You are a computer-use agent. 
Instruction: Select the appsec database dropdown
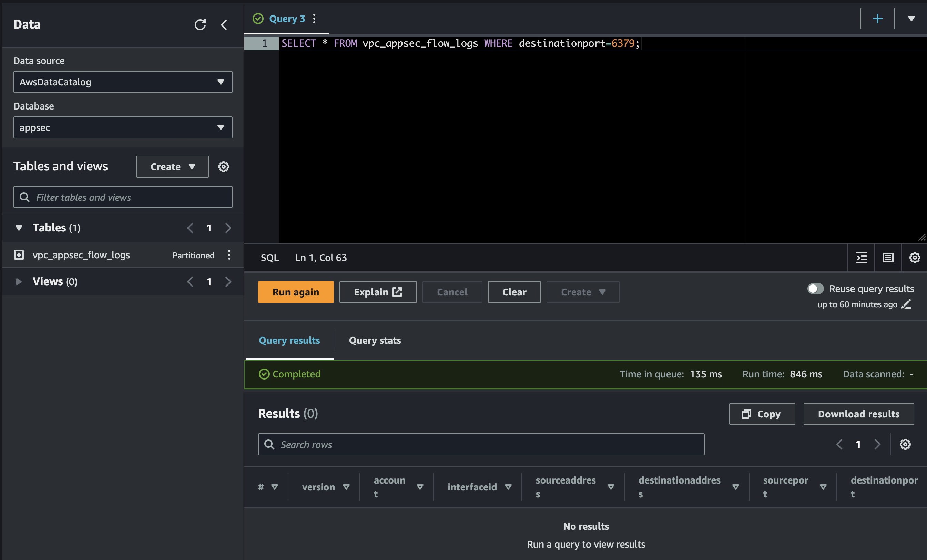[x=122, y=127]
